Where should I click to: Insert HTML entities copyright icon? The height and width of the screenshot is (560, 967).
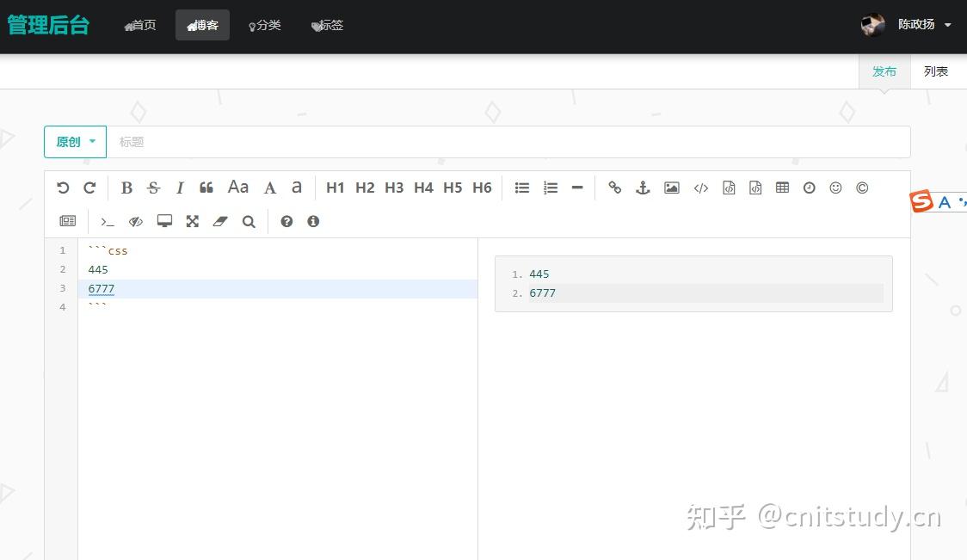(x=862, y=188)
